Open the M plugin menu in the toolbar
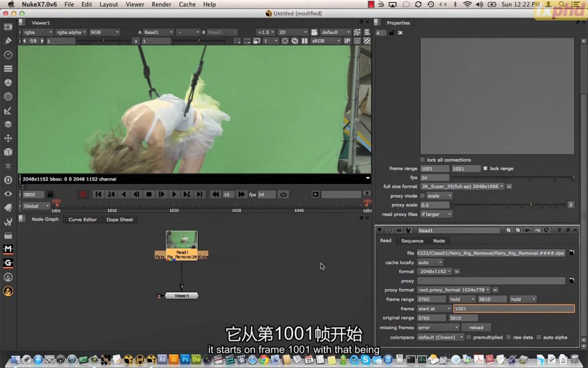Image resolution: width=588 pixels, height=368 pixels. point(8,249)
